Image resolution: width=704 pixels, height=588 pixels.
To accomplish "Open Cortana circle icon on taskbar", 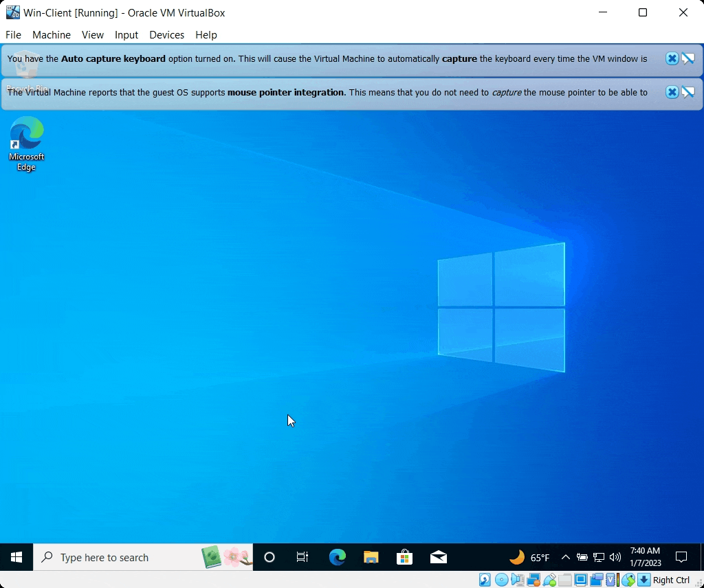I will (x=269, y=557).
